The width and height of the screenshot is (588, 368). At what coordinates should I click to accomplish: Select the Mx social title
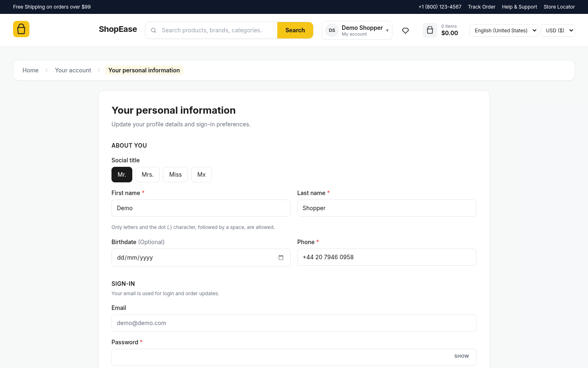(x=201, y=175)
